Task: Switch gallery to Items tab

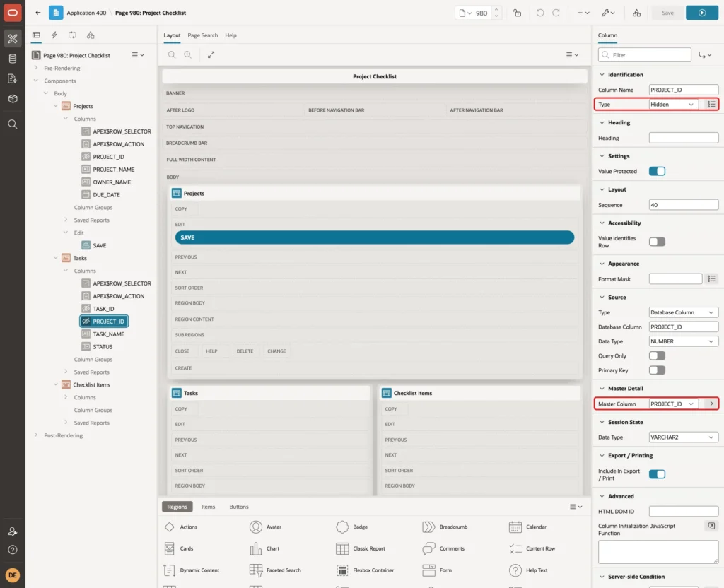Action: [208, 507]
